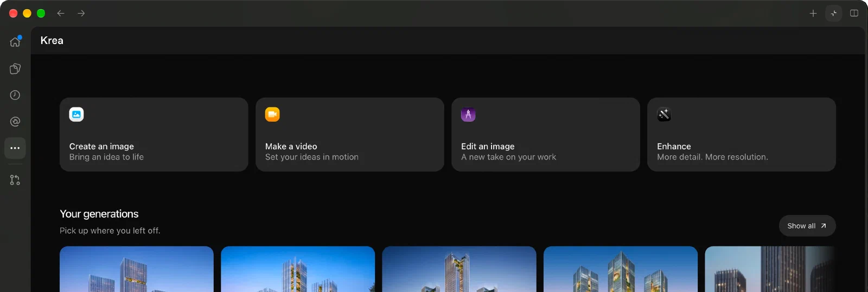Click the purple Edit an image compass icon
Screen dimensions: 868x292
468,115
